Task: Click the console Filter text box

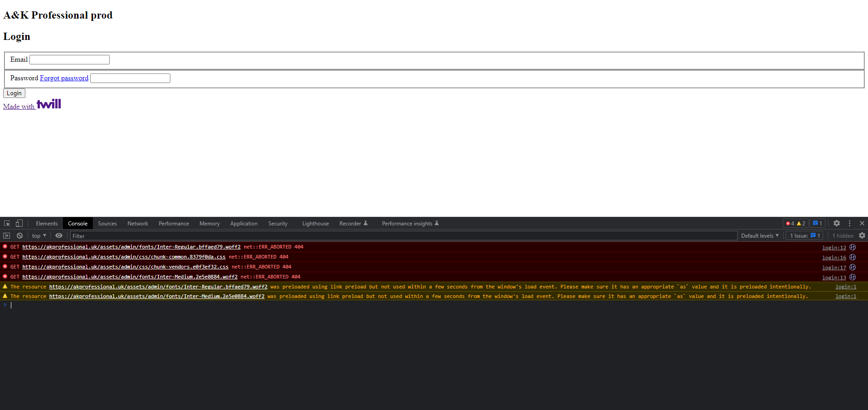Action: 403,236
